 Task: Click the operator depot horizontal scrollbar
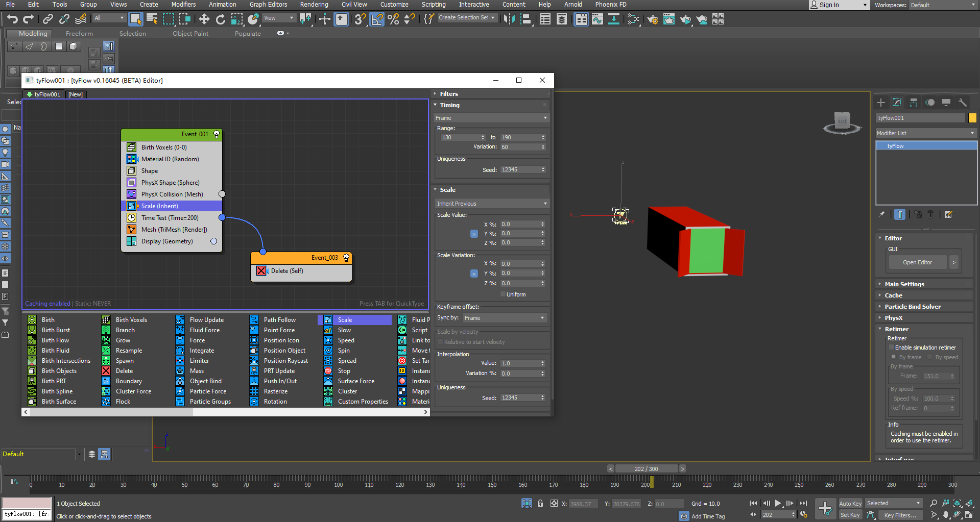coord(111,412)
